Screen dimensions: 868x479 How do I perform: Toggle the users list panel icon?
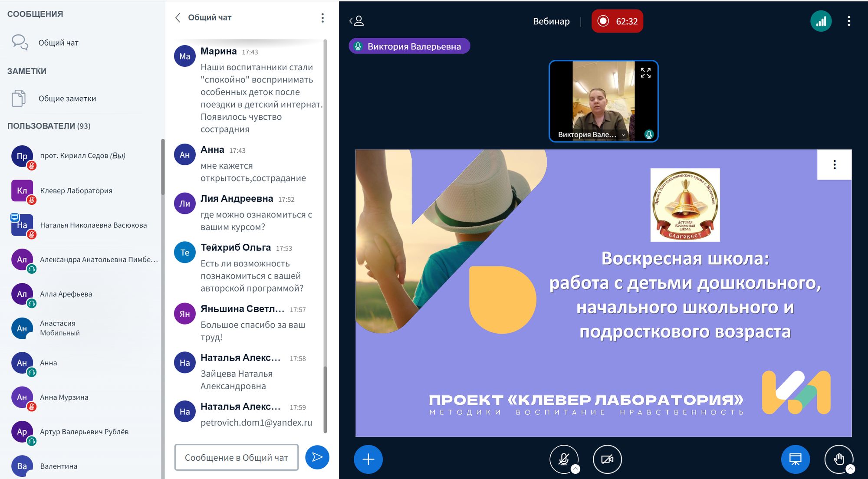pyautogui.click(x=357, y=21)
